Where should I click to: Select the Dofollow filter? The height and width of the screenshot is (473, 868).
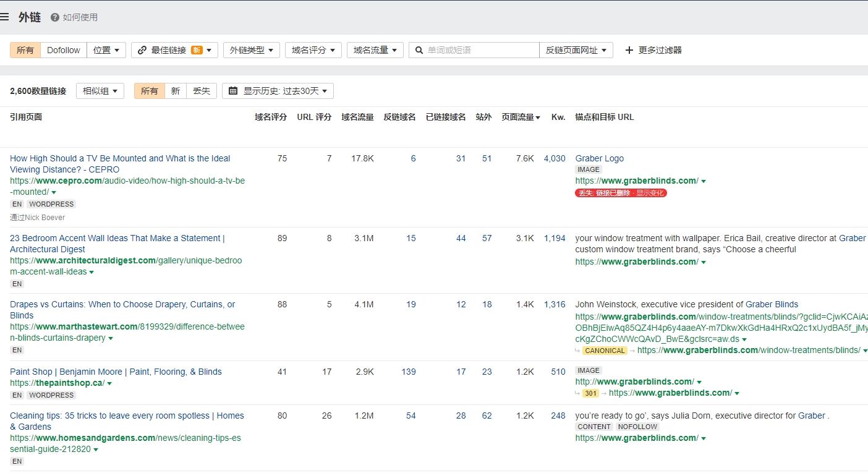(x=64, y=50)
